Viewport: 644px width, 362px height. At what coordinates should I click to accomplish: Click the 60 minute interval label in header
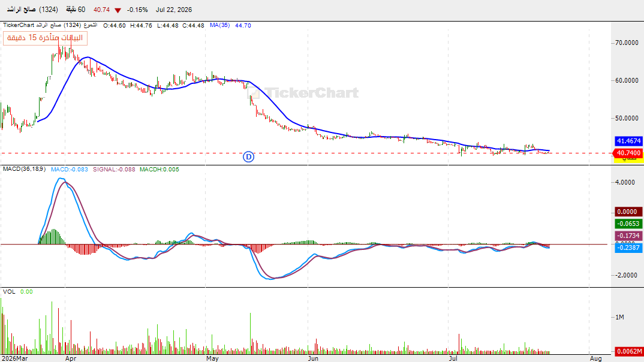(76, 10)
